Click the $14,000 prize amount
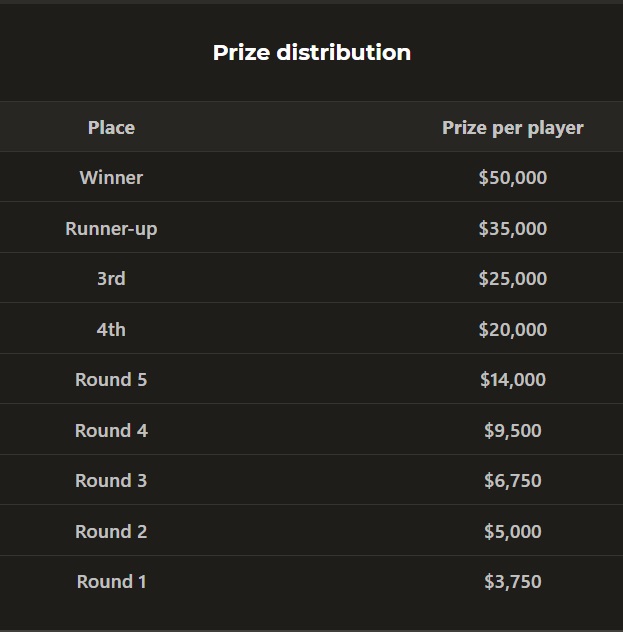The width and height of the screenshot is (623, 632). pyautogui.click(x=513, y=380)
